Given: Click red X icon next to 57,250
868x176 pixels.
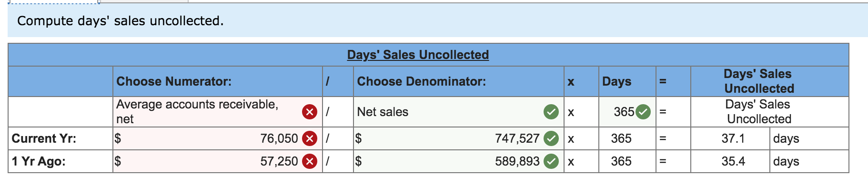Looking at the screenshot, I should [310, 161].
